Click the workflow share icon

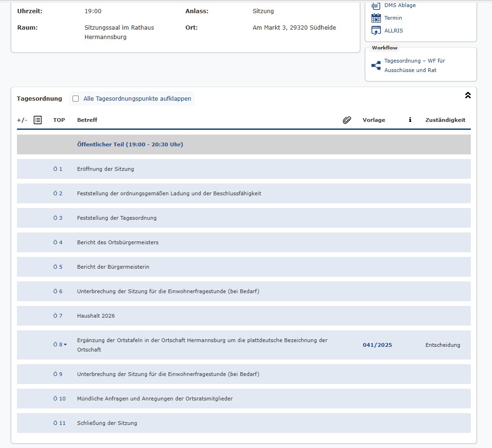(x=376, y=65)
